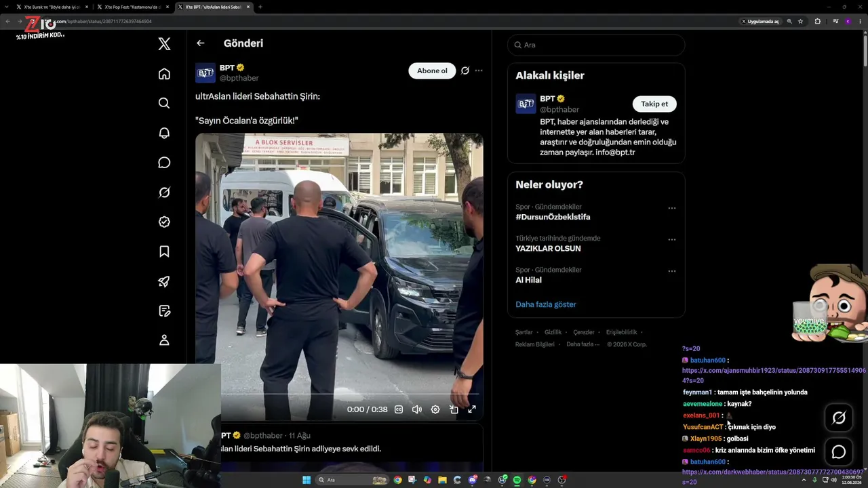Open the YAZIKLAR OLSUN trend

click(548, 249)
